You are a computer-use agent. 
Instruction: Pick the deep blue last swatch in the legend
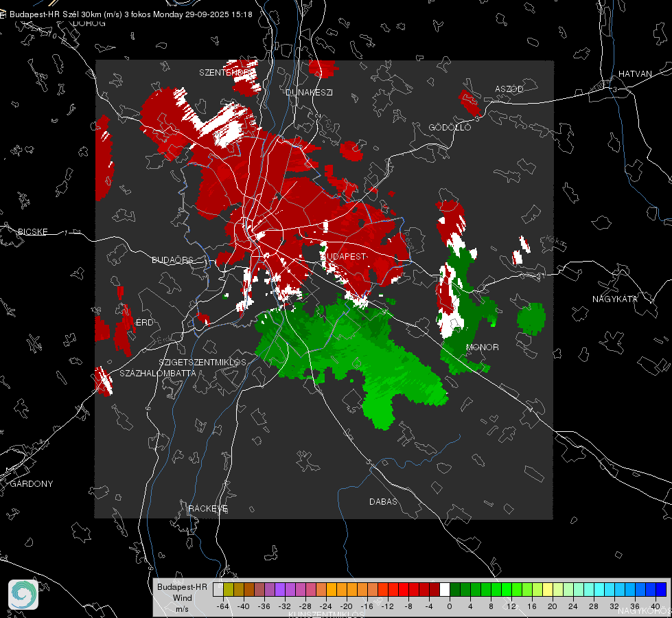(x=661, y=590)
